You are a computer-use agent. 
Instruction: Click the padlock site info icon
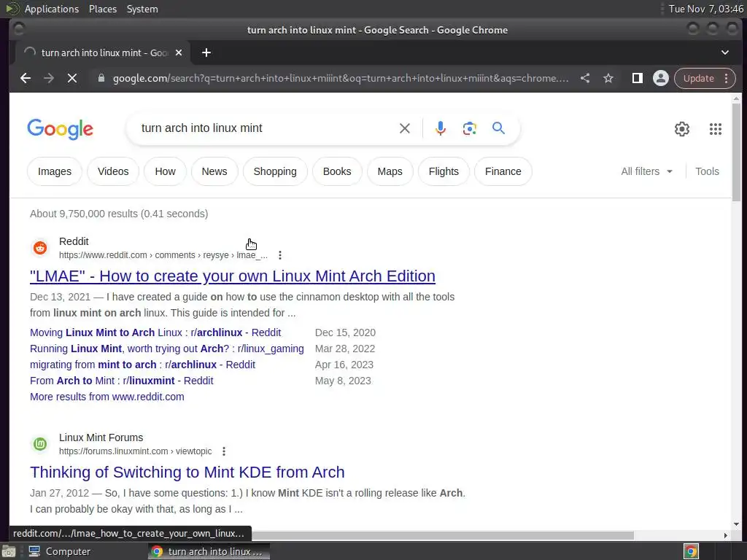101,78
